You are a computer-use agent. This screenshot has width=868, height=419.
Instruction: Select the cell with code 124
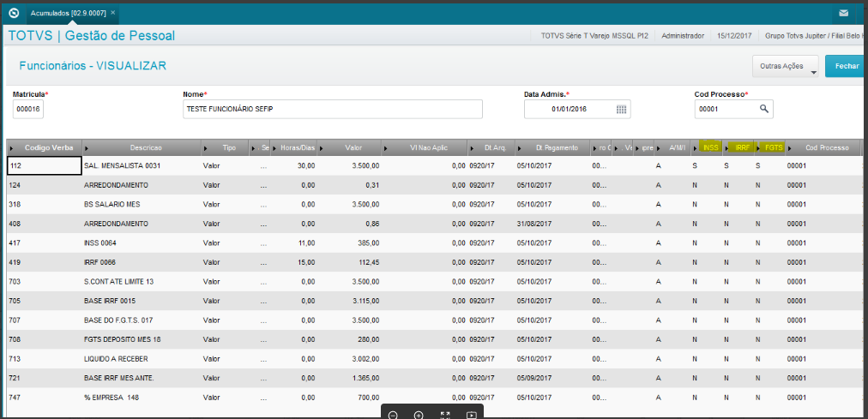pyautogui.click(x=45, y=184)
